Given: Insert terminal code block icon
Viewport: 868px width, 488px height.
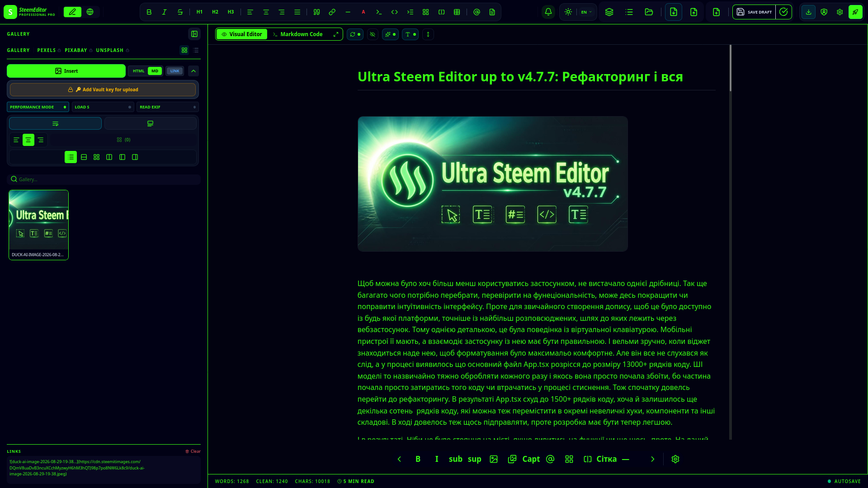Looking at the screenshot, I should point(379,12).
